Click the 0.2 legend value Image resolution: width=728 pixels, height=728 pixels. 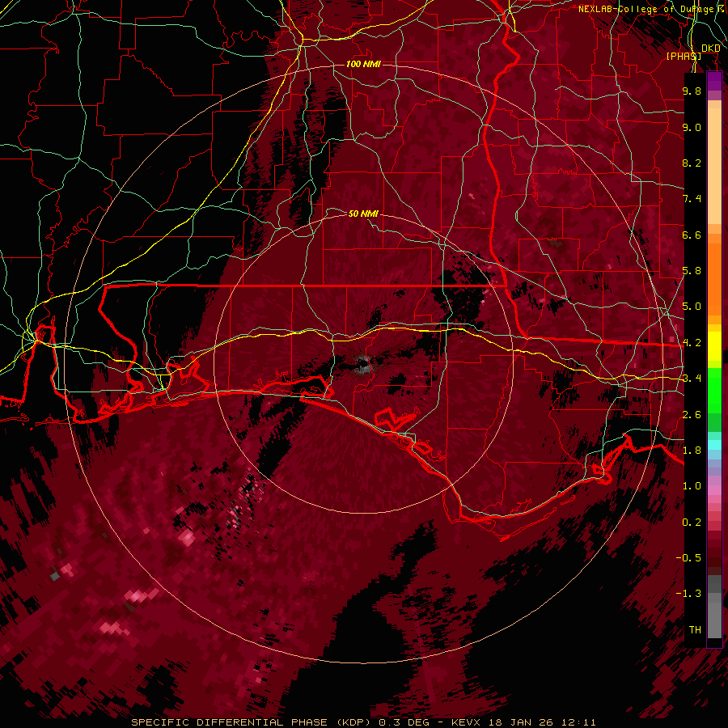(692, 523)
